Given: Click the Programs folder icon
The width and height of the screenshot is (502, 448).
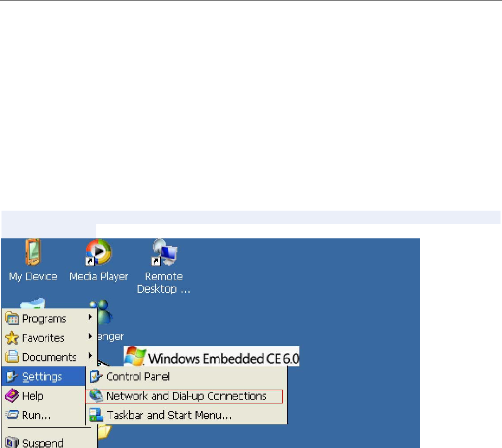Looking at the screenshot, I should [x=12, y=318].
